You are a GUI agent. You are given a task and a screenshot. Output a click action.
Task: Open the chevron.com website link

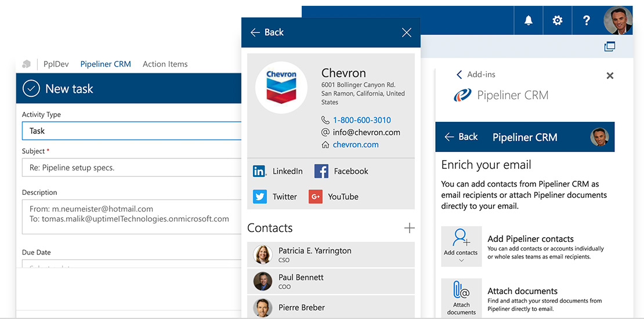tap(356, 144)
